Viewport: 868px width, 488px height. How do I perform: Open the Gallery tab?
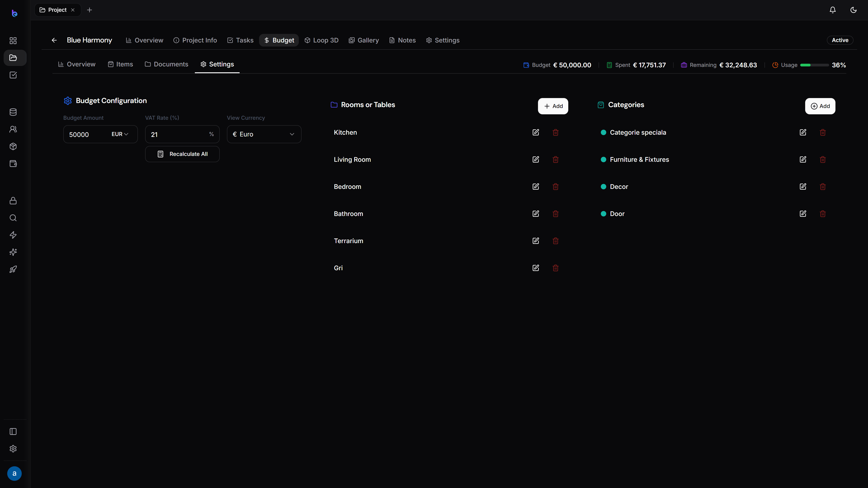click(x=364, y=40)
